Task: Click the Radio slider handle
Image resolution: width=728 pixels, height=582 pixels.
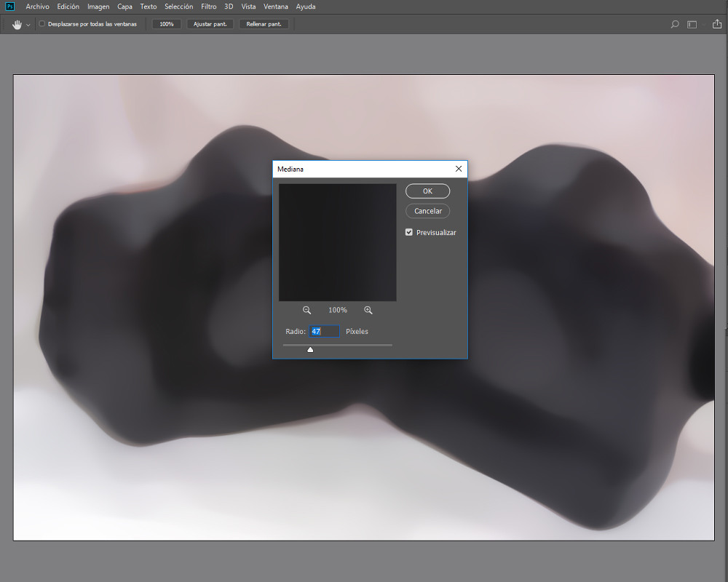Action: coord(310,349)
